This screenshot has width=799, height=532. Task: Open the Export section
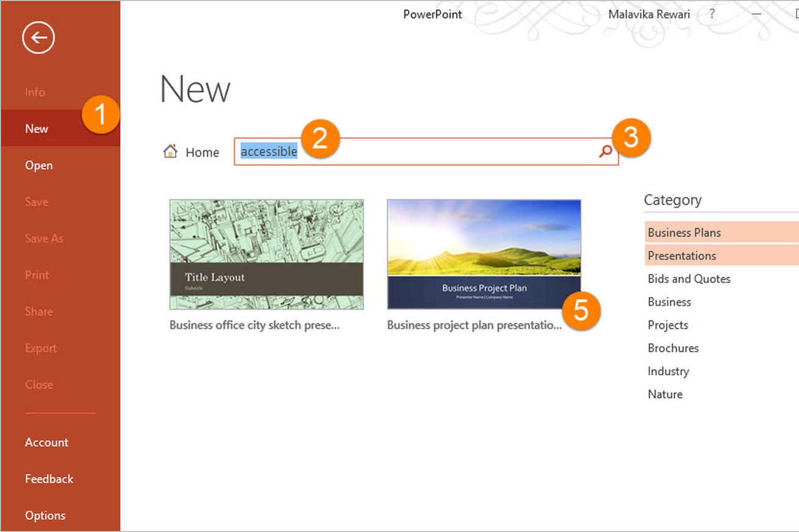point(40,348)
